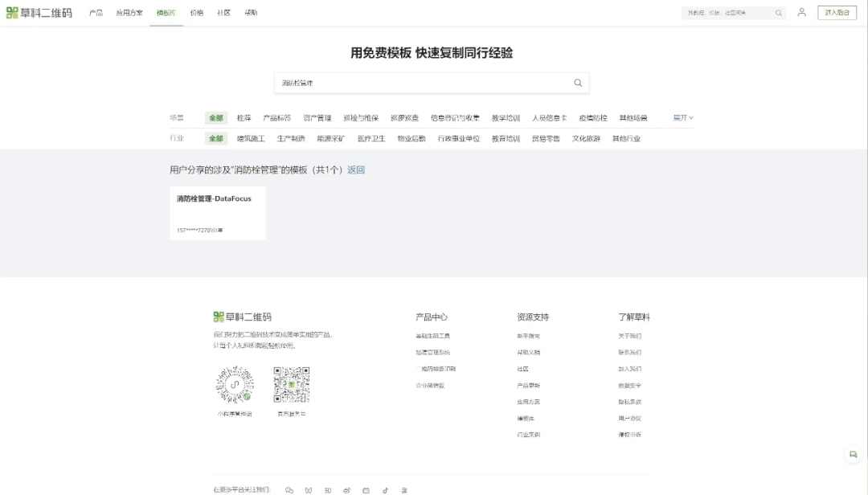Screen dimensions: 868x495
Task: Switch to the 模板库 nav tab
Action: click(166, 13)
